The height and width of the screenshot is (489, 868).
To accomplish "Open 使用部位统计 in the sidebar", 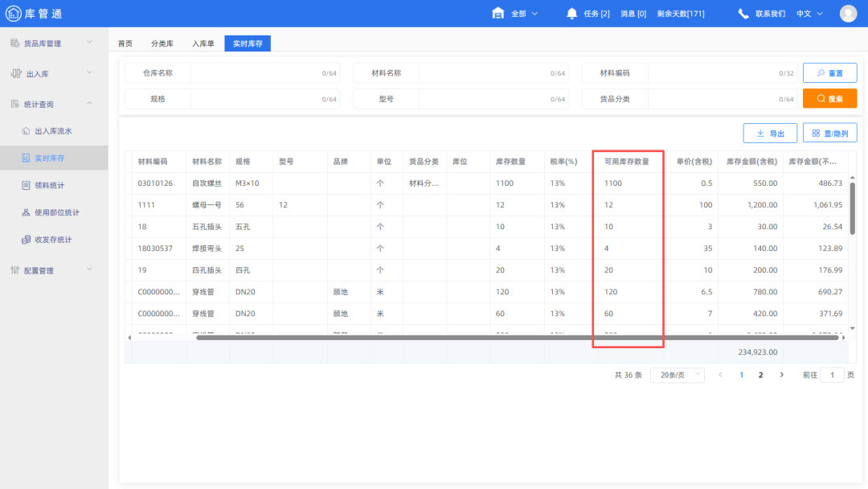I will [x=51, y=212].
